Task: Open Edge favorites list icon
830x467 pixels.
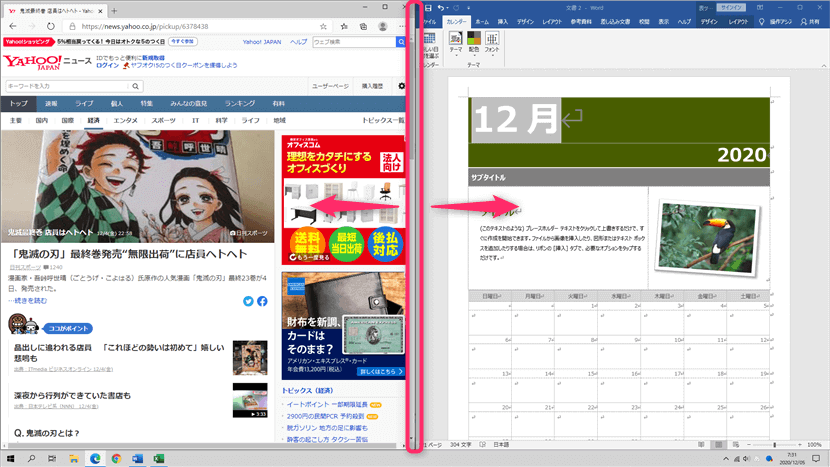Action: 344,26
